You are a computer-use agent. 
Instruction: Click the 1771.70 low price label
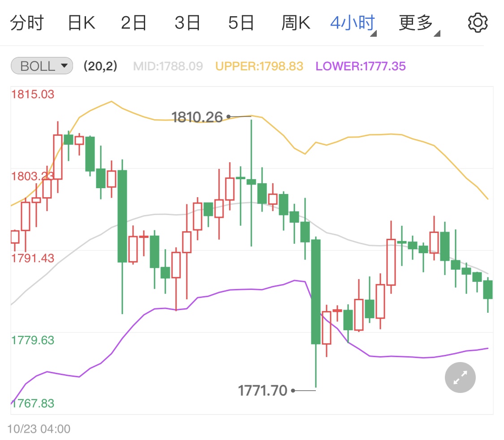point(262,391)
